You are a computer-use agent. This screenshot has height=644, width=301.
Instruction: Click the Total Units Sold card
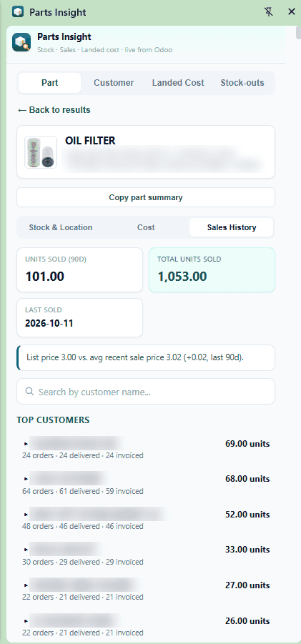point(212,270)
